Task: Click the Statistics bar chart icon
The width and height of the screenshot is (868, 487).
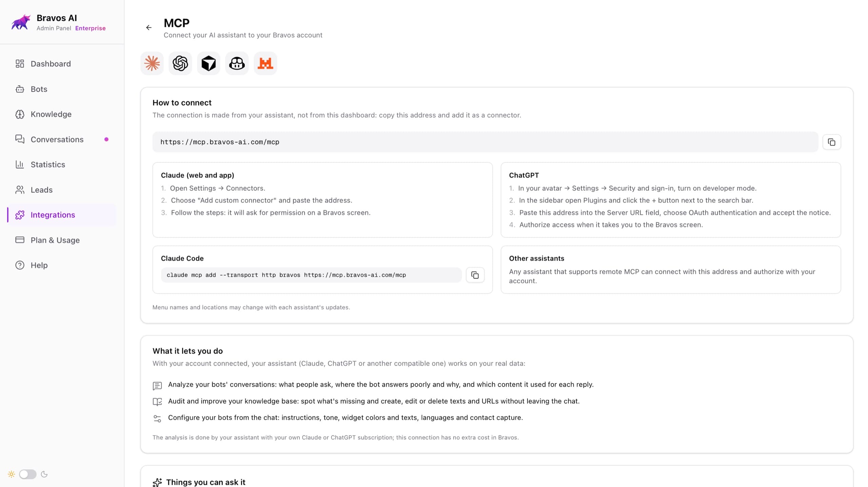Action: 20,165
